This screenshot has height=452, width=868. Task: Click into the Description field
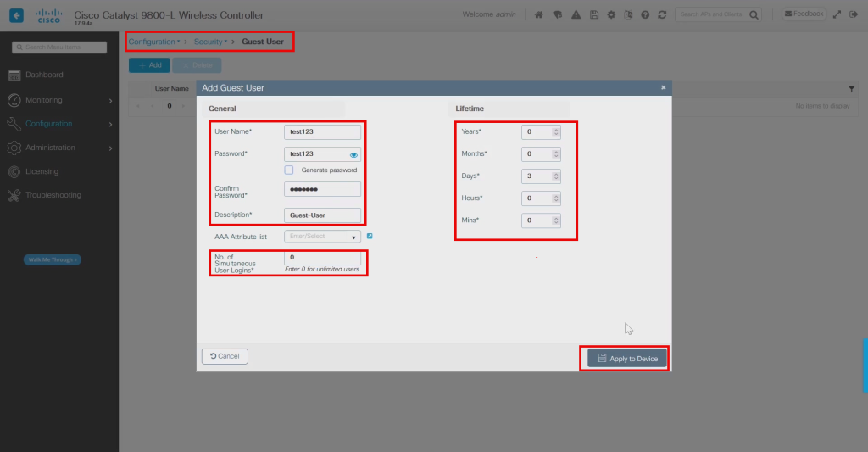[x=322, y=215]
